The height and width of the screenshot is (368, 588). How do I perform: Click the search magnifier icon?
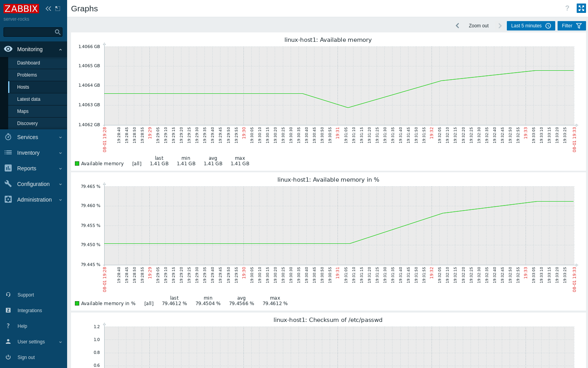click(58, 32)
